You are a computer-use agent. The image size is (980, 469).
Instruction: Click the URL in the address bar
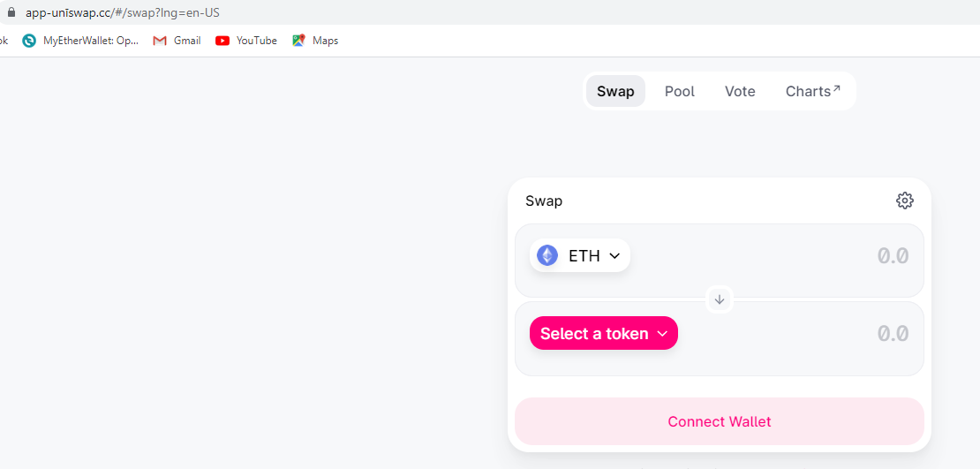(x=123, y=12)
